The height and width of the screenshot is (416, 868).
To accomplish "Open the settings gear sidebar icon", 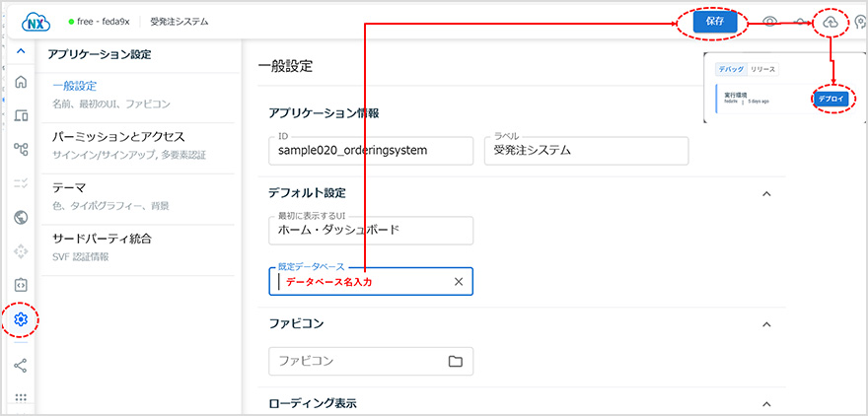I will pyautogui.click(x=21, y=319).
